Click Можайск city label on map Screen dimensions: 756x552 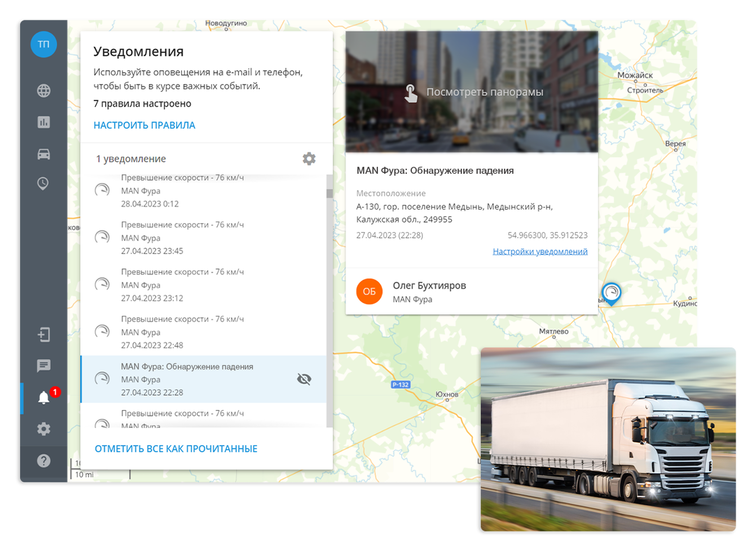[635, 75]
